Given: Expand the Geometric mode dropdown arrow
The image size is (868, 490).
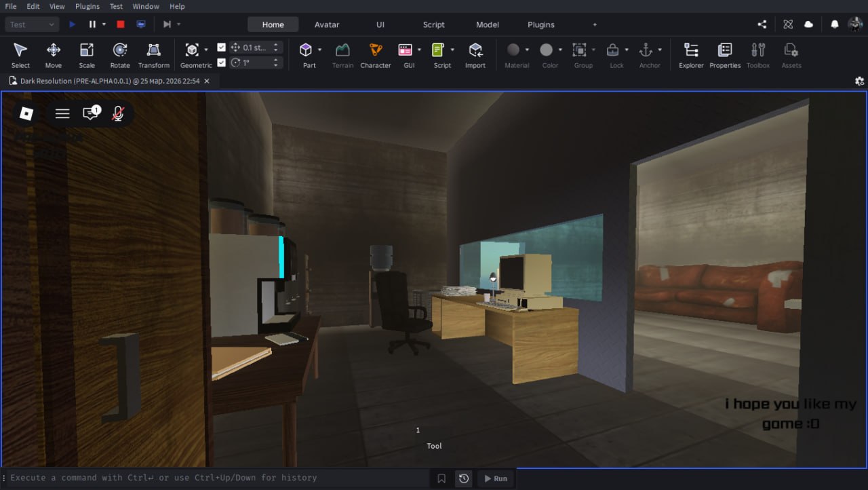Looking at the screenshot, I should click(x=206, y=50).
